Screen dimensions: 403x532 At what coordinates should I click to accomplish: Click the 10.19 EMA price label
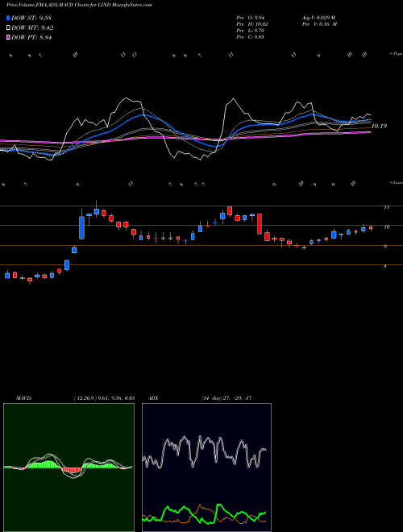pyautogui.click(x=379, y=126)
